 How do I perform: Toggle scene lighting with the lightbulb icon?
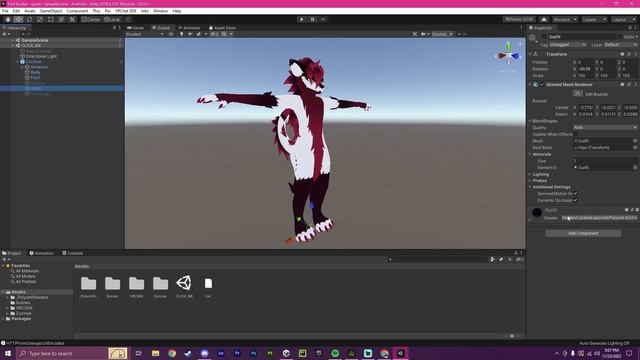pyautogui.click(x=182, y=34)
